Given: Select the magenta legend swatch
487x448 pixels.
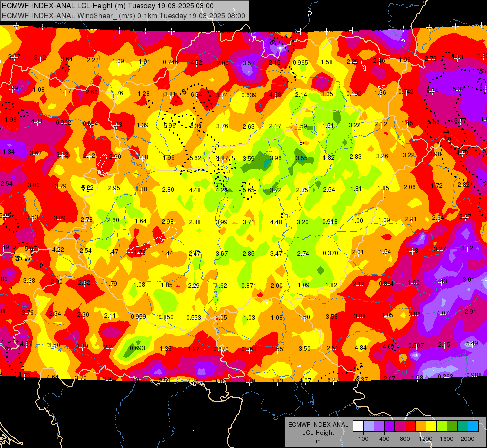Looking at the screenshot, I should click(x=400, y=426).
